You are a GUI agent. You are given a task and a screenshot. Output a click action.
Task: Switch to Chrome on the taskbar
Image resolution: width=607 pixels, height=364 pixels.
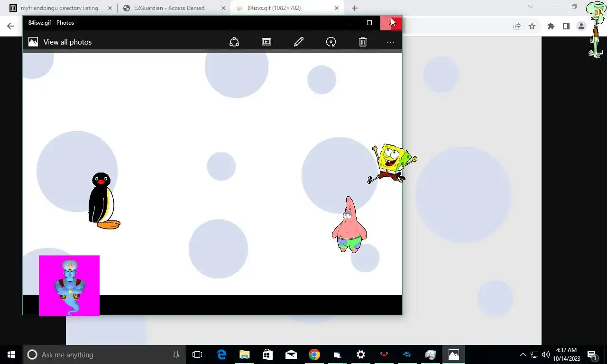coord(314,355)
